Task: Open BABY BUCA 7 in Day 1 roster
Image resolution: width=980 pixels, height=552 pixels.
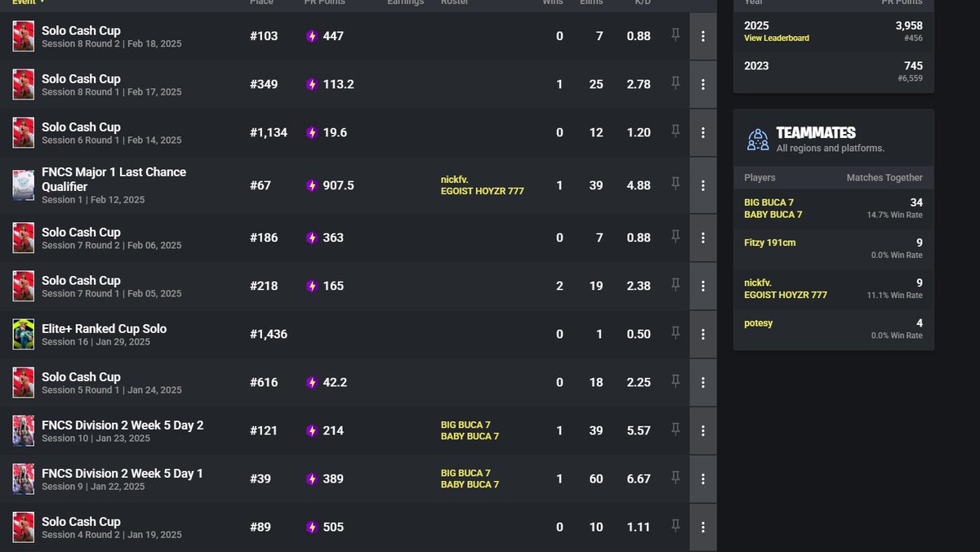Action: point(470,484)
